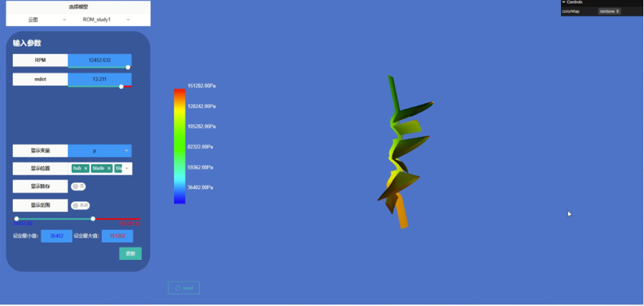Click the mdot parameter label
The height and width of the screenshot is (306, 644).
coord(40,79)
